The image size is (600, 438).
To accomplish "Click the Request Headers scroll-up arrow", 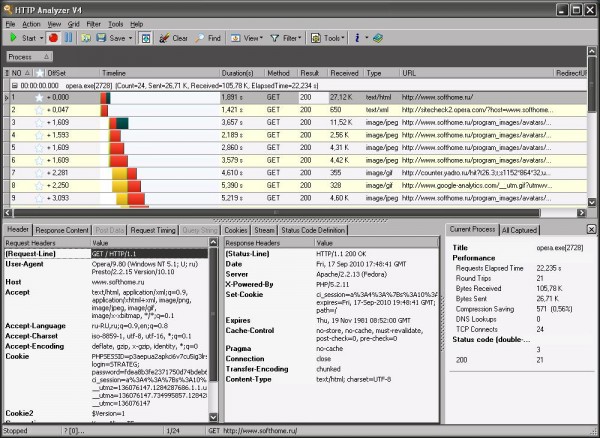I will 214,242.
